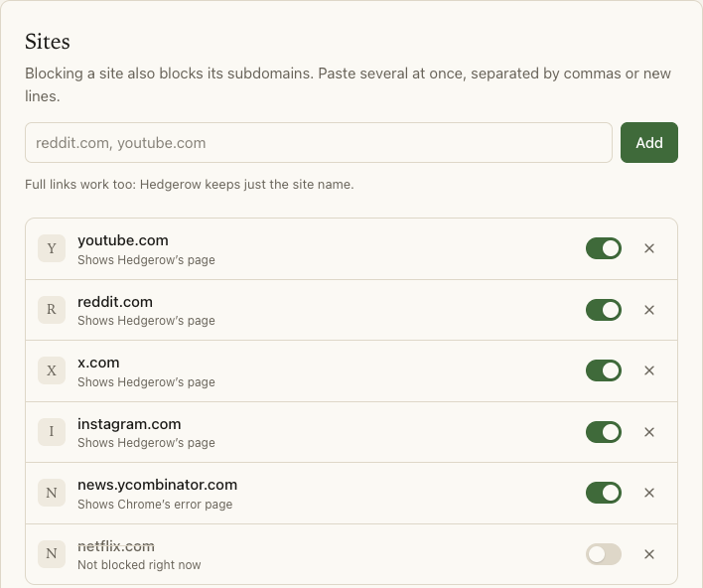Remove reddit.com with its X icon

[x=648, y=310]
